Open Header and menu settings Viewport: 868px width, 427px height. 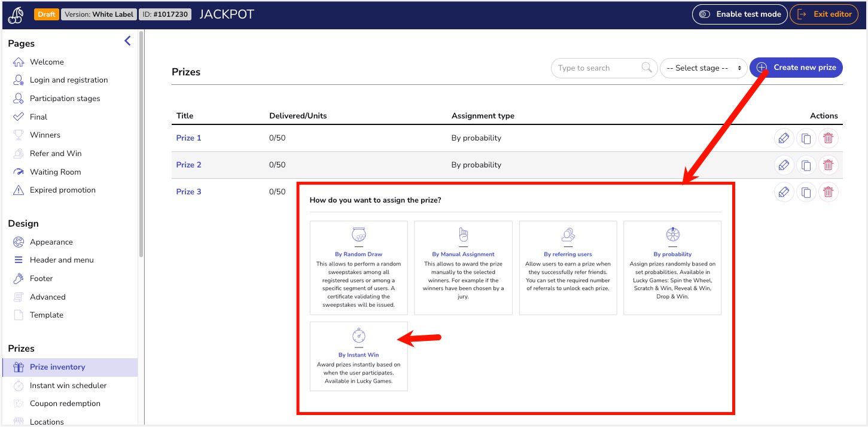(62, 260)
